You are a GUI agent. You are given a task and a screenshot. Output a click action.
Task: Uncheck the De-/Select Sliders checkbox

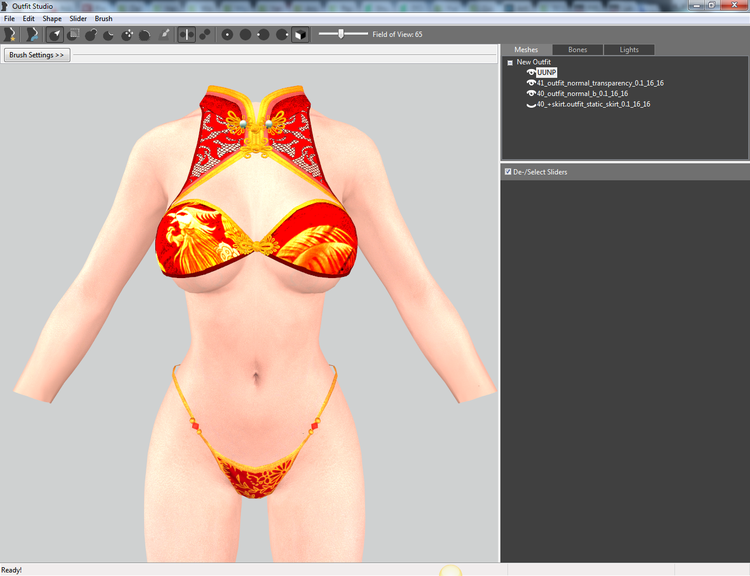[x=508, y=171]
